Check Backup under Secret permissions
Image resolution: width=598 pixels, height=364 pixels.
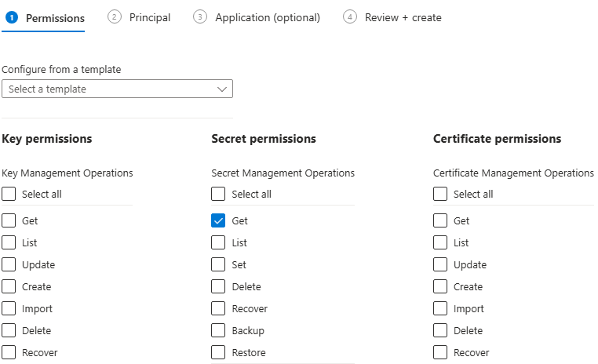point(218,331)
